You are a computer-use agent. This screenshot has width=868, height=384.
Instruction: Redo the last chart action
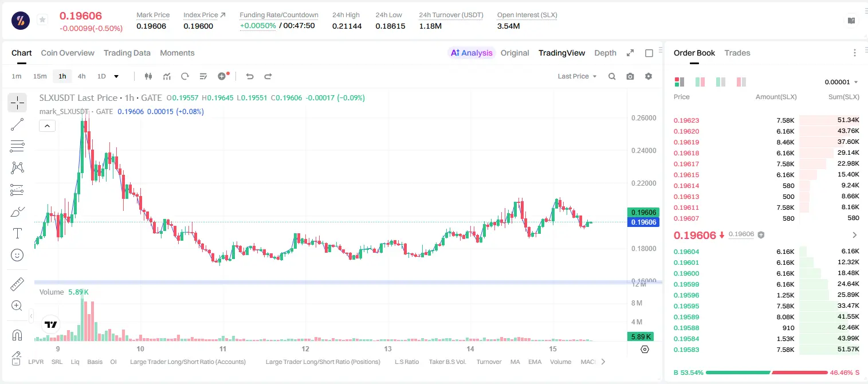[268, 76]
